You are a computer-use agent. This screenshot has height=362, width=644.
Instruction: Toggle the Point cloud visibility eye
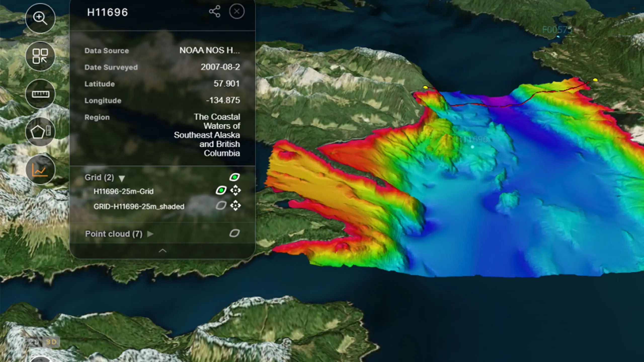tap(234, 234)
